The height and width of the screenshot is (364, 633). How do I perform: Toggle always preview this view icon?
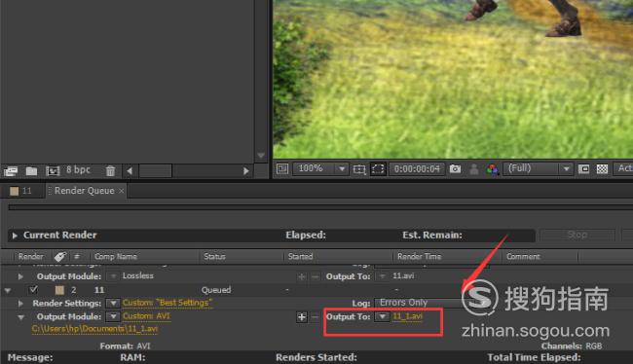[282, 168]
